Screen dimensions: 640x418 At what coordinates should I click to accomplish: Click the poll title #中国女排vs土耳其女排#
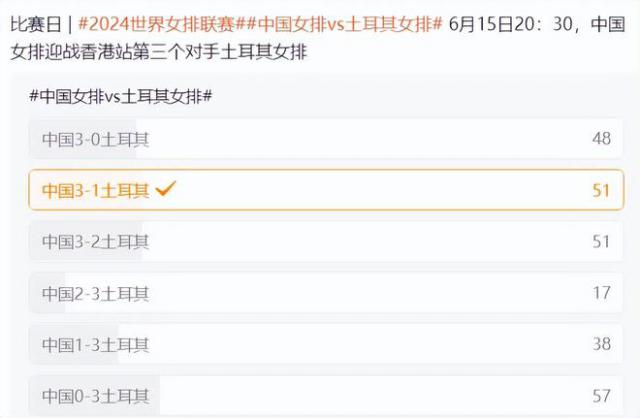124,95
